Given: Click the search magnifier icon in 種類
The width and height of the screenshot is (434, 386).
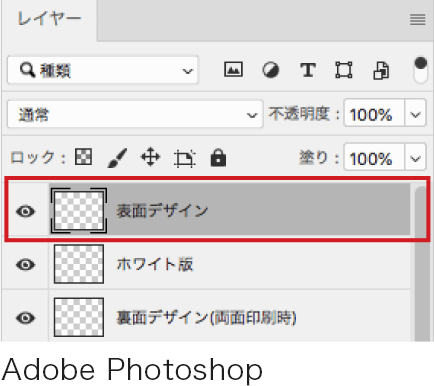Looking at the screenshot, I should 27,70.
